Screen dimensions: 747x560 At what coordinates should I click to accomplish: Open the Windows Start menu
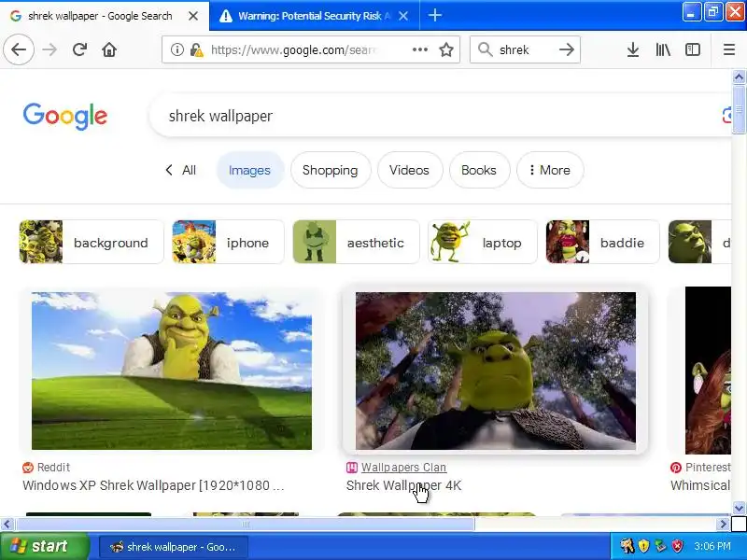[x=44, y=546]
